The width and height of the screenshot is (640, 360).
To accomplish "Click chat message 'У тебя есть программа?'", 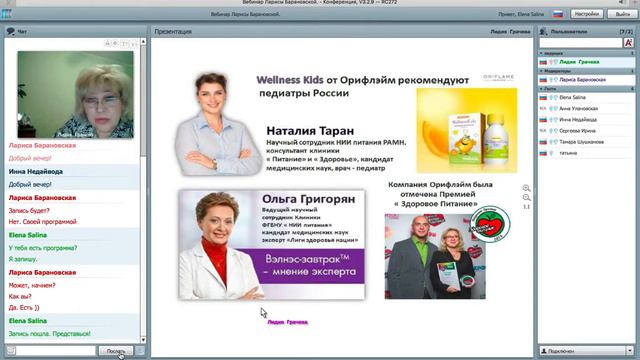I will pyautogui.click(x=43, y=248).
